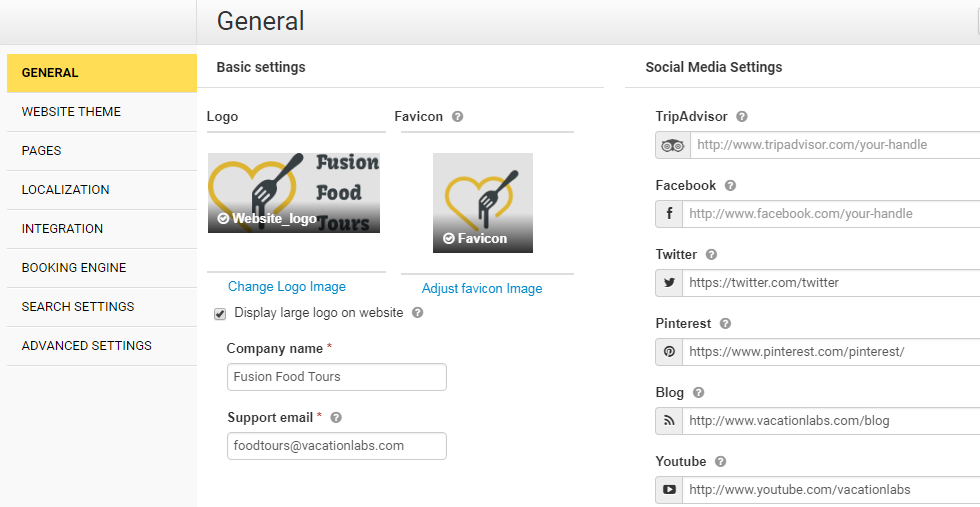Click the Company name input field
The width and height of the screenshot is (980, 507).
(336, 377)
